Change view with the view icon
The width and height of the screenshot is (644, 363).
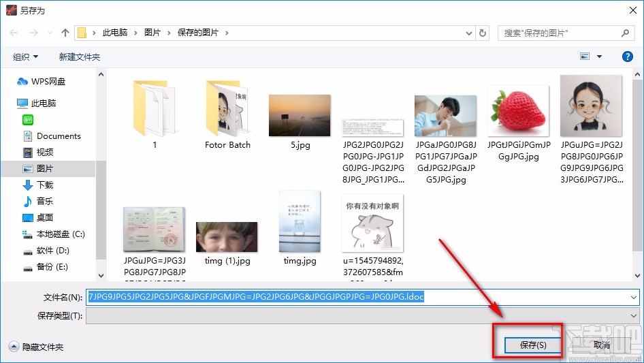[585, 57]
